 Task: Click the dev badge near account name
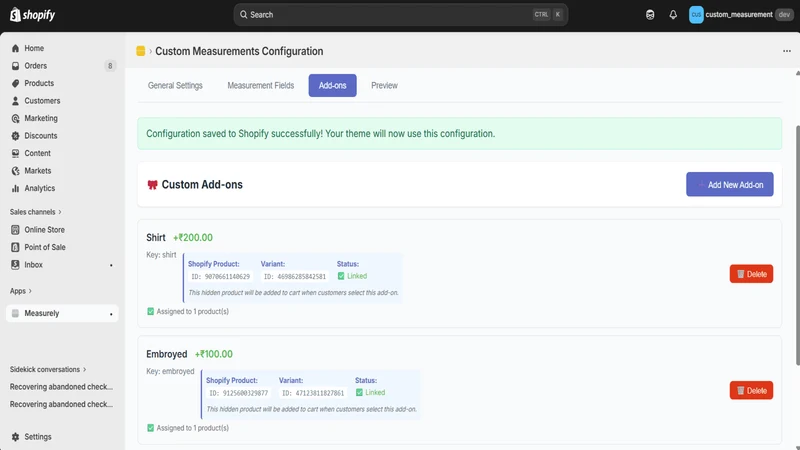tap(784, 15)
